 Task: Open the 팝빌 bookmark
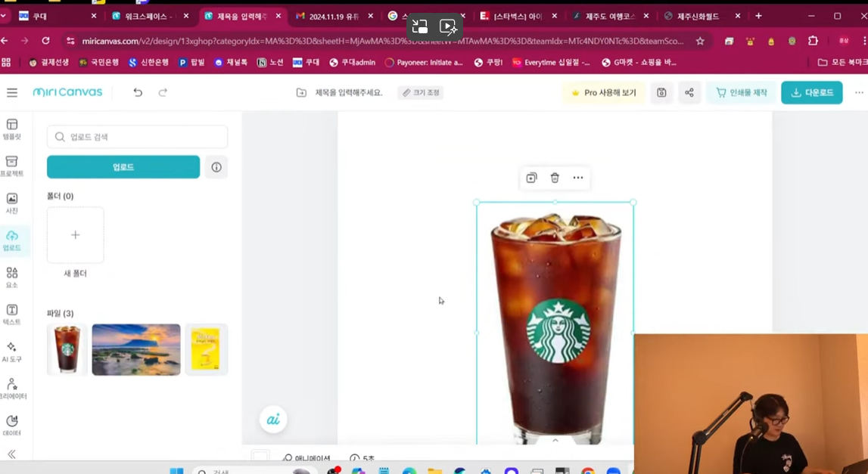pyautogui.click(x=191, y=63)
